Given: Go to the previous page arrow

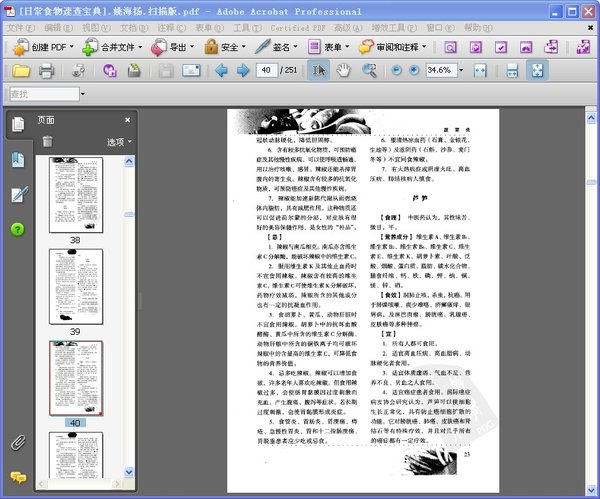Looking at the screenshot, I should pyautogui.click(x=219, y=70).
